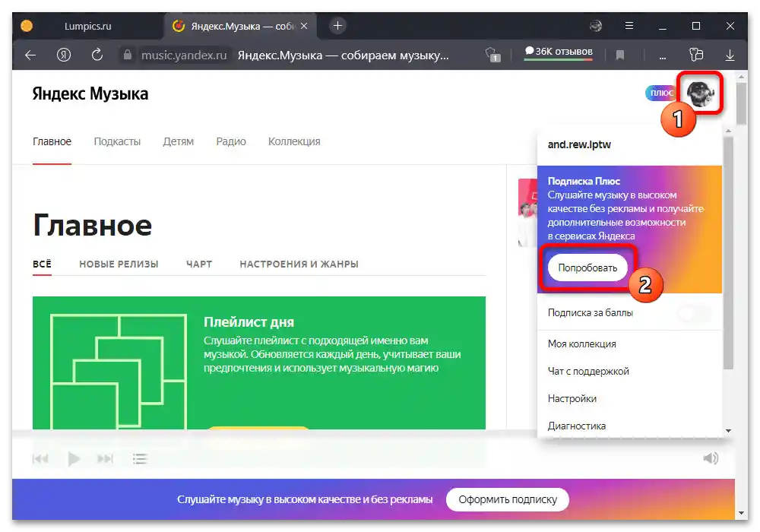Image resolution: width=760 pixels, height=532 pixels.
Task: Click the volume speaker icon
Action: pos(711,458)
